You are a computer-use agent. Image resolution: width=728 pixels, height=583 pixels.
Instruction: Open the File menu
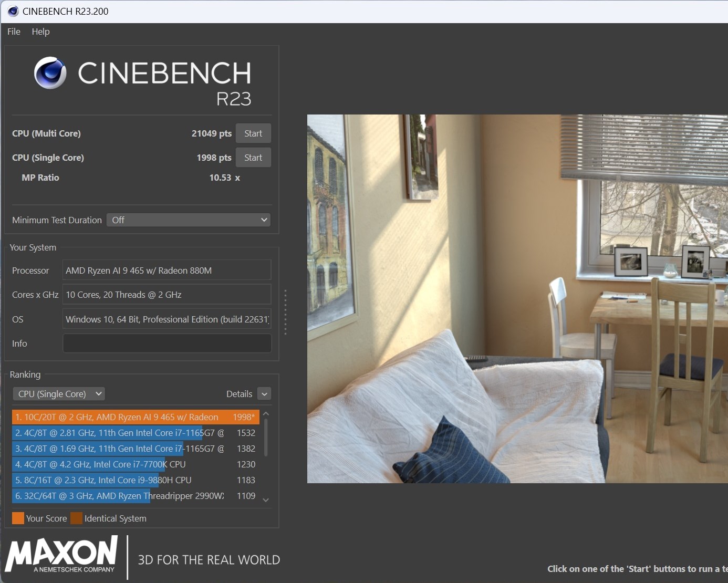14,32
